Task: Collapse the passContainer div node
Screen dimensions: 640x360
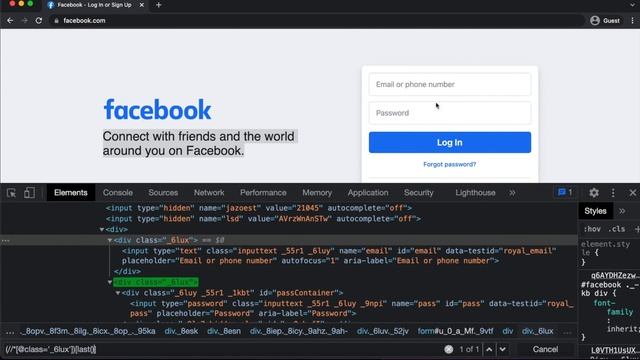Action: click(x=118, y=293)
